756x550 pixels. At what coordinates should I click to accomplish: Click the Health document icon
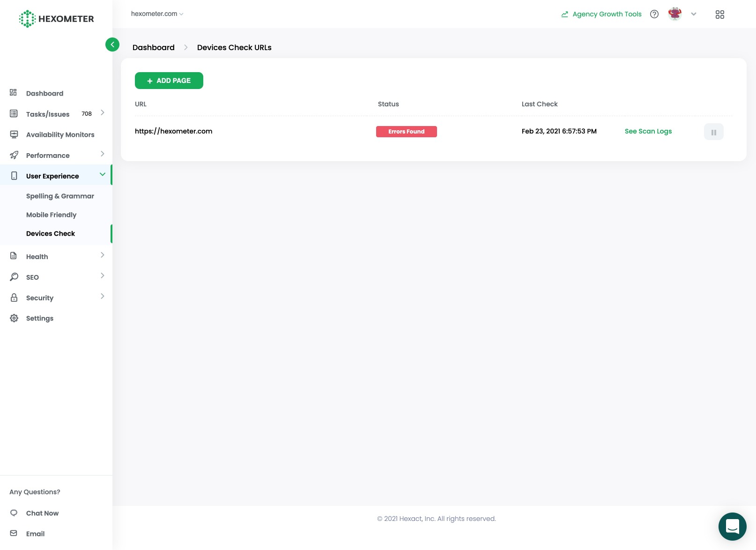[14, 256]
